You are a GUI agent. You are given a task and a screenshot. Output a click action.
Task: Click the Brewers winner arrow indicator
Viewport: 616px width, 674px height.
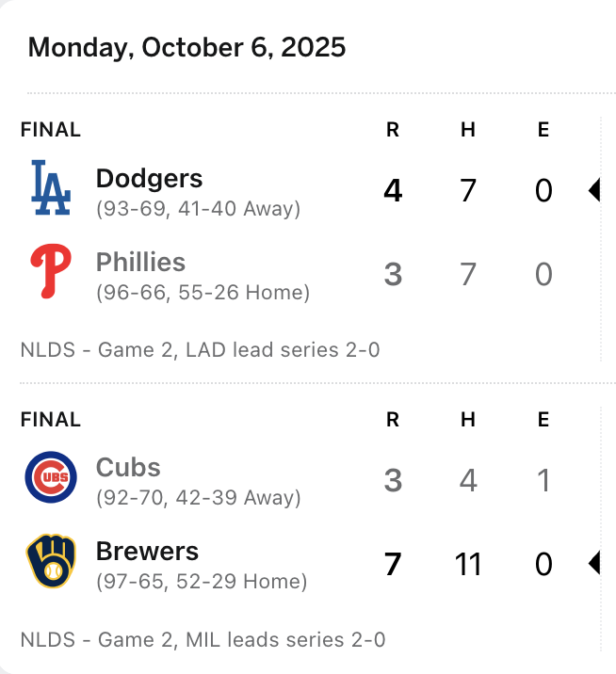593,564
